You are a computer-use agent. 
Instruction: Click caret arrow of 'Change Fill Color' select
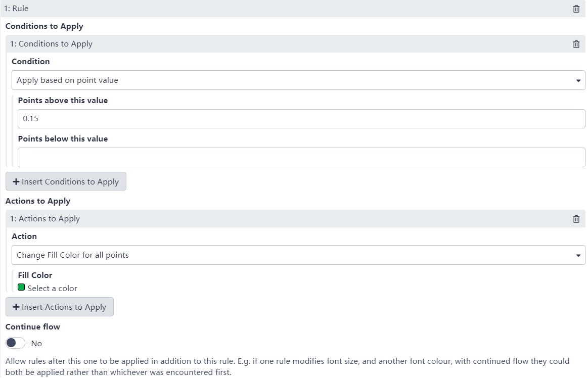[578, 256]
